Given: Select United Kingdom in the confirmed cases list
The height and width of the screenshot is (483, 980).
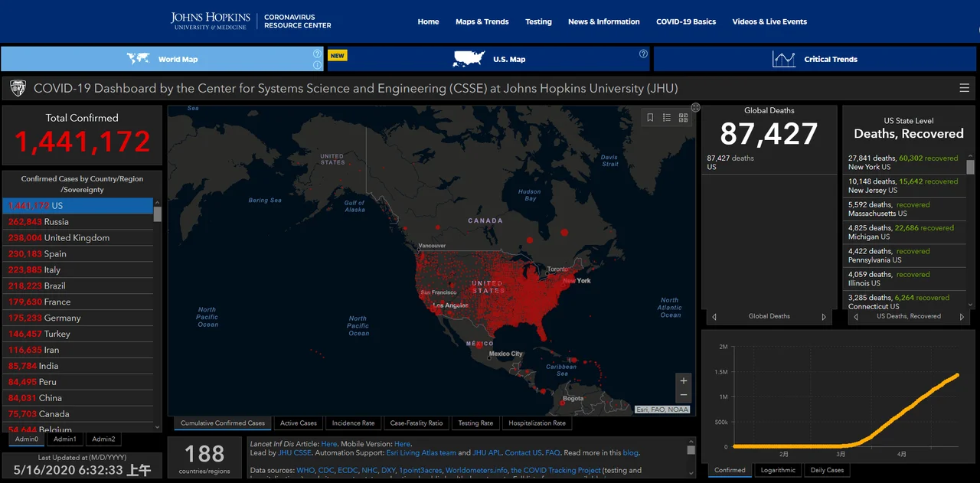Looking at the screenshot, I should click(77, 238).
